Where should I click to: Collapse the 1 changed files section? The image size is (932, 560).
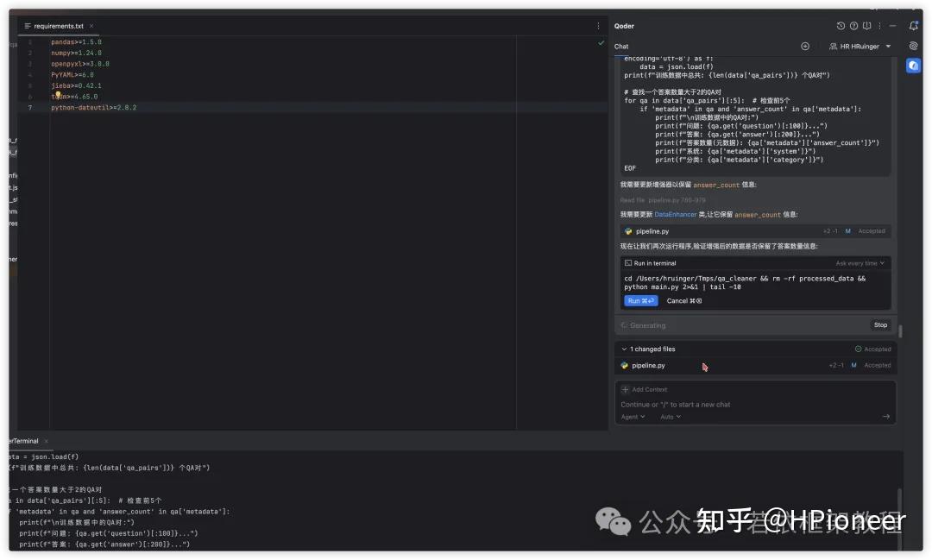point(624,349)
